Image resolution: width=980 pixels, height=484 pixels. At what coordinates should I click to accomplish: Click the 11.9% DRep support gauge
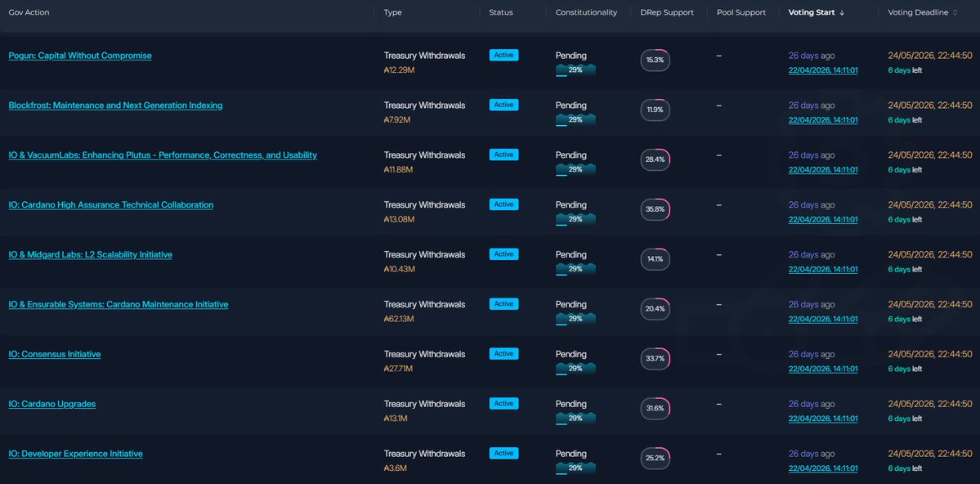click(x=655, y=110)
